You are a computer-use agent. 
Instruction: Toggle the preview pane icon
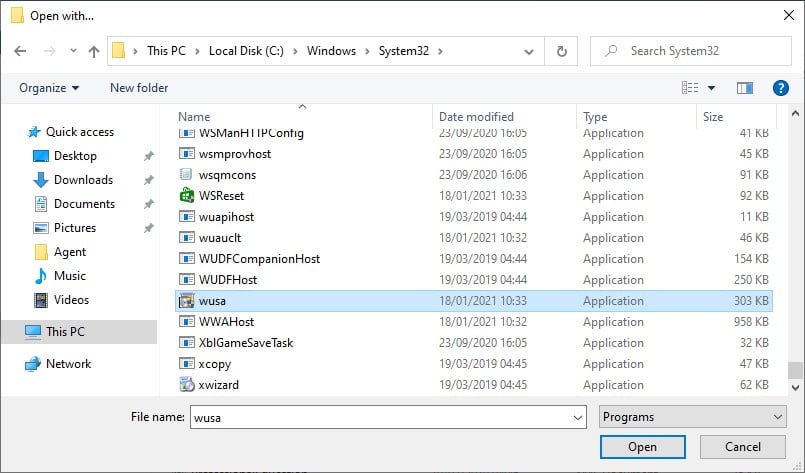click(x=743, y=88)
